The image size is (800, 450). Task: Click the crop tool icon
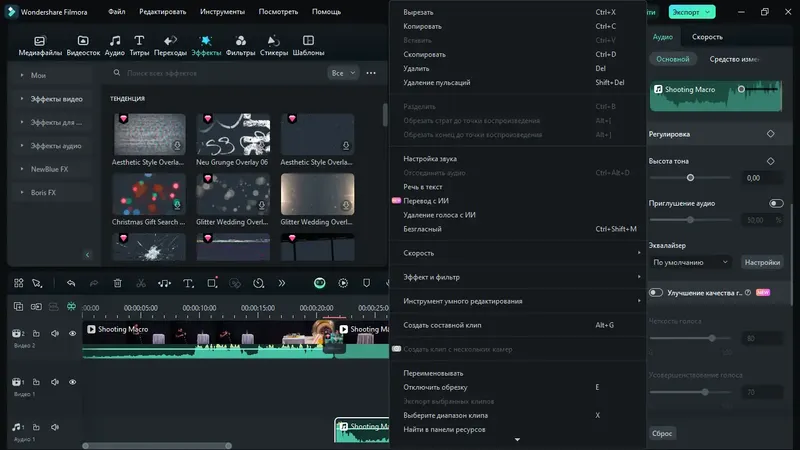pos(212,283)
